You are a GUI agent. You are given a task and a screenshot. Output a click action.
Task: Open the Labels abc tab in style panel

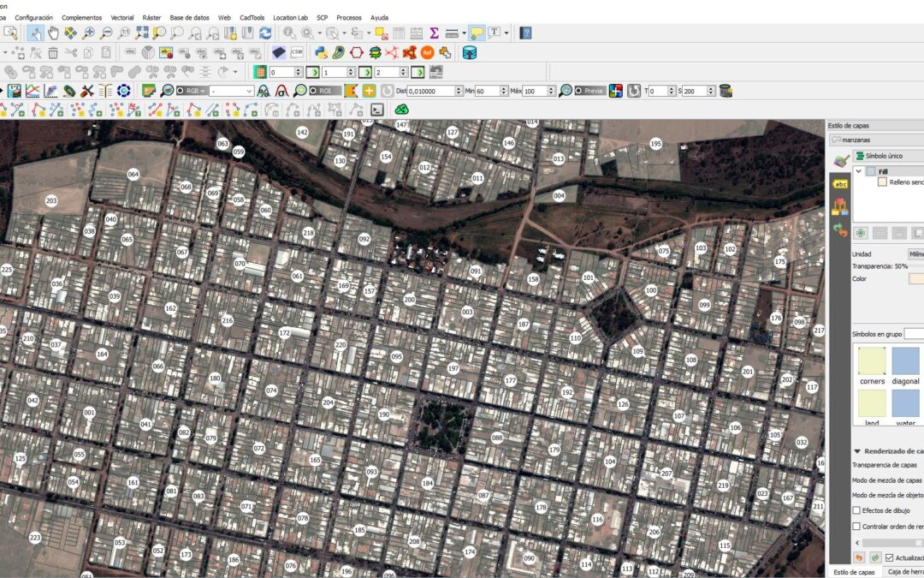840,184
